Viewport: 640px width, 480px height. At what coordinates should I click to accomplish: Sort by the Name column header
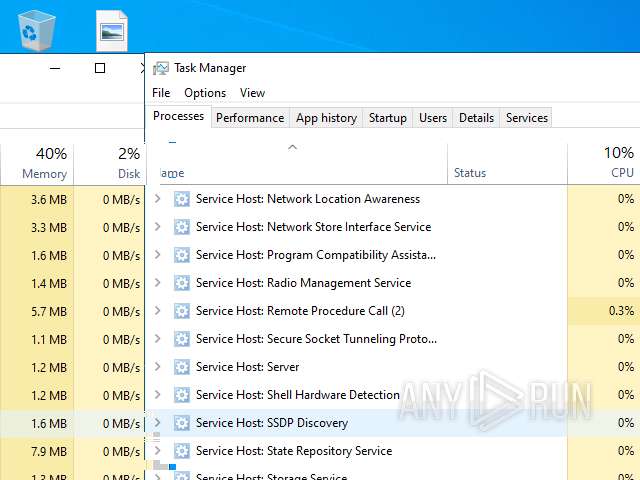pos(297,163)
